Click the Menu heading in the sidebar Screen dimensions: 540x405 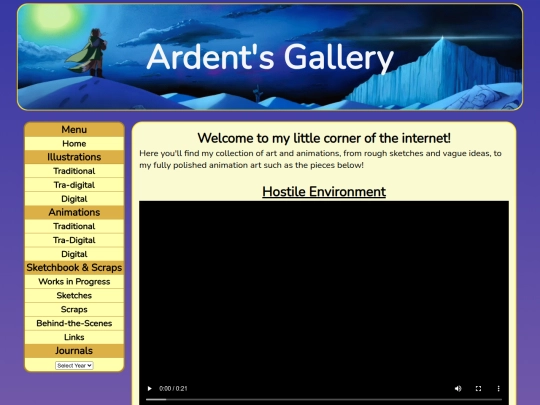pyautogui.click(x=74, y=129)
